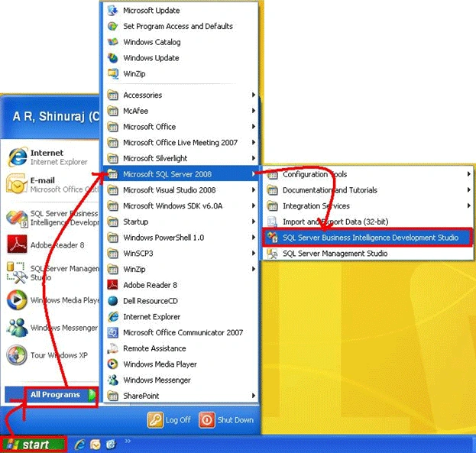The height and width of the screenshot is (453, 476).
Task: Open pinned SQL Server Business Intelligence in left pane
Action: click(52, 218)
